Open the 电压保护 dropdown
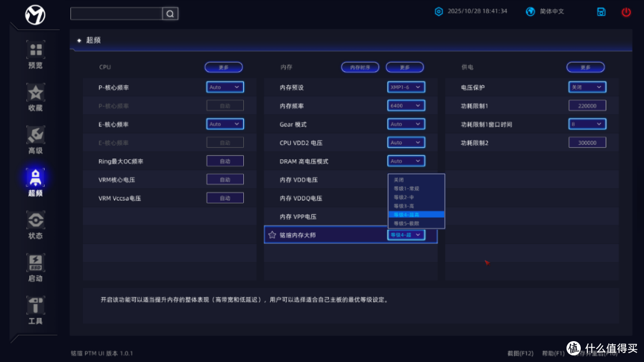Screen dimensions: 644x362 pyautogui.click(x=587, y=87)
